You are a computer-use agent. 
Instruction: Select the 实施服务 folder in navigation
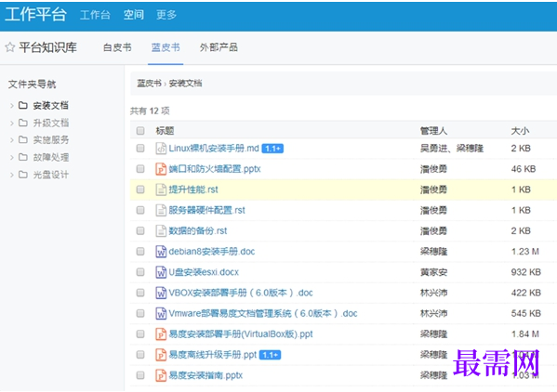pyautogui.click(x=51, y=139)
